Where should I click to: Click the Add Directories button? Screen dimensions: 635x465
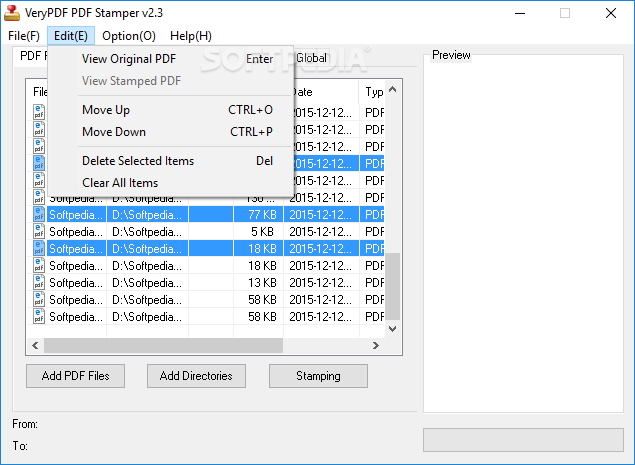pos(196,376)
